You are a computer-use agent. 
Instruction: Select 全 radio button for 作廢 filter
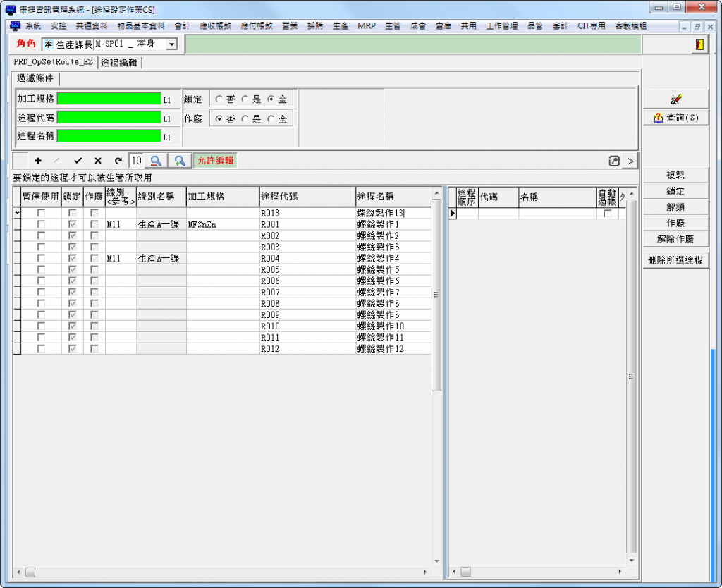271,119
